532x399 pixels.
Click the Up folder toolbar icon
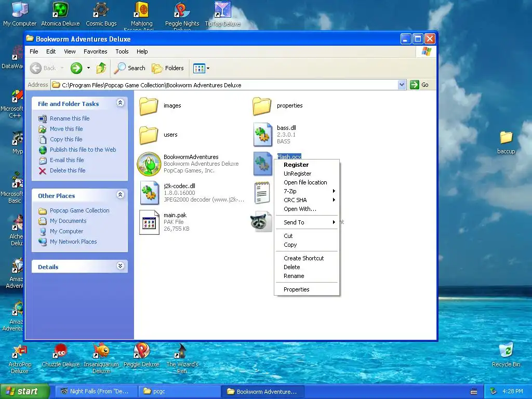[101, 68]
